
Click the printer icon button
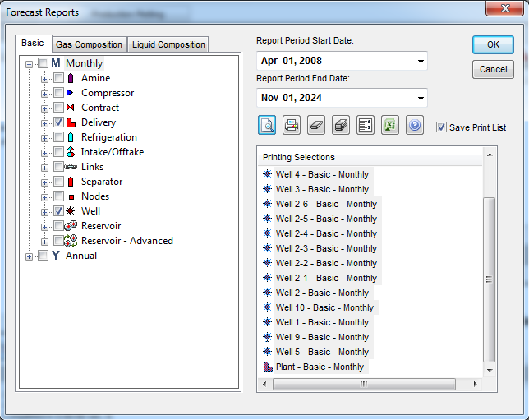point(292,126)
